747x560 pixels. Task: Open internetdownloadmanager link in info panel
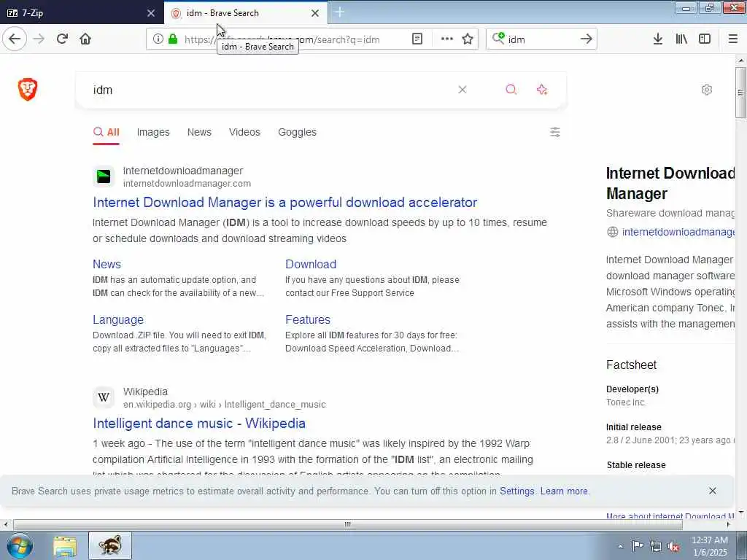pyautogui.click(x=678, y=232)
